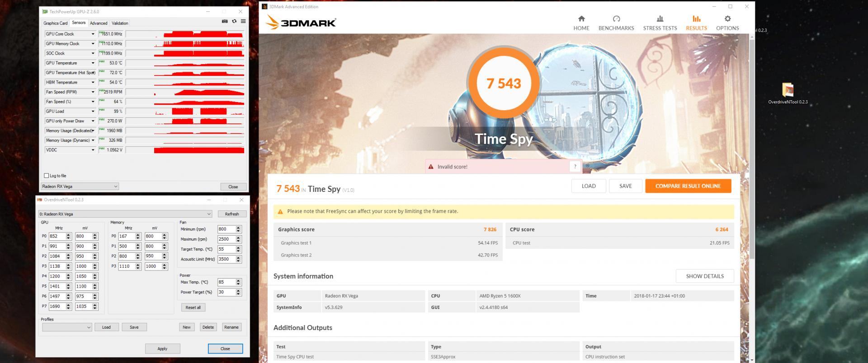Click the GPU Core Clock sensor graph
This screenshot has height=363, width=868.
[185, 34]
